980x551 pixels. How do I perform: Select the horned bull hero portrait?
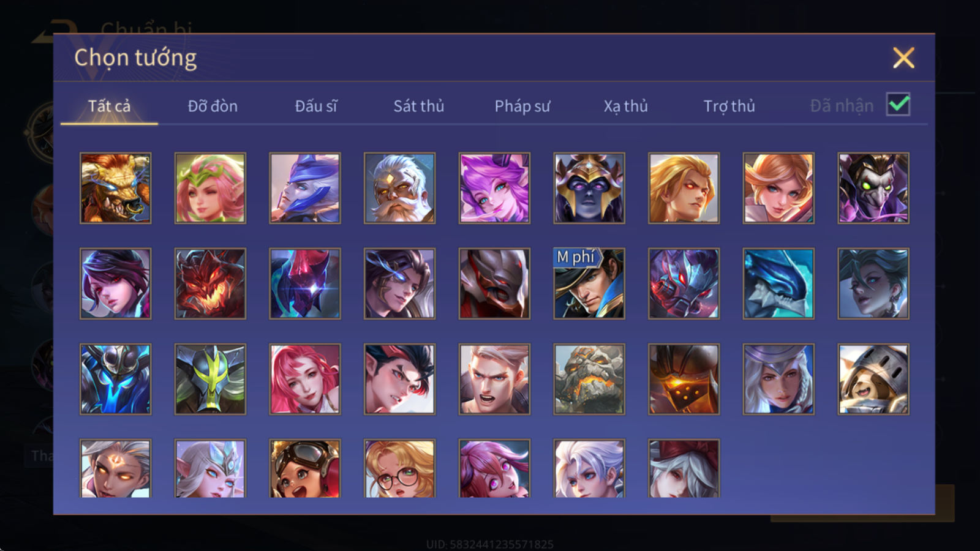point(115,188)
